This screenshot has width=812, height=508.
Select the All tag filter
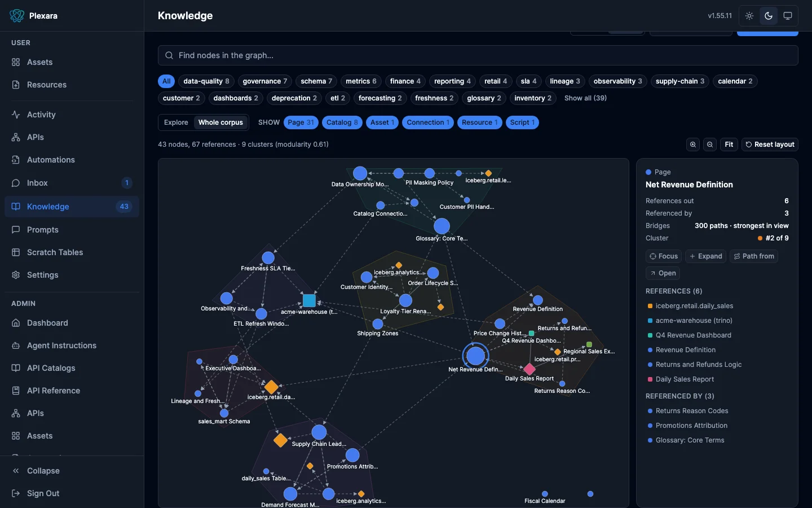(x=166, y=81)
